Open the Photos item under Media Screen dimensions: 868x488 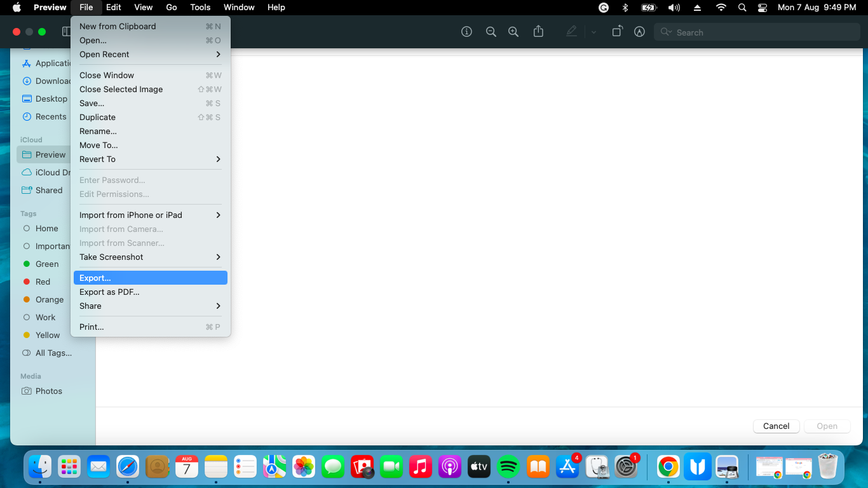click(x=48, y=391)
